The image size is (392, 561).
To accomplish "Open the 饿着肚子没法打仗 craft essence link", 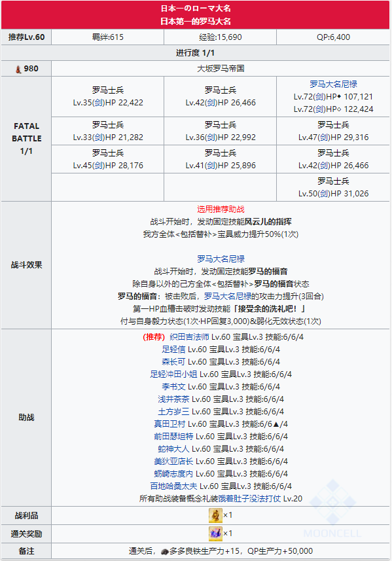I will click(x=249, y=498).
